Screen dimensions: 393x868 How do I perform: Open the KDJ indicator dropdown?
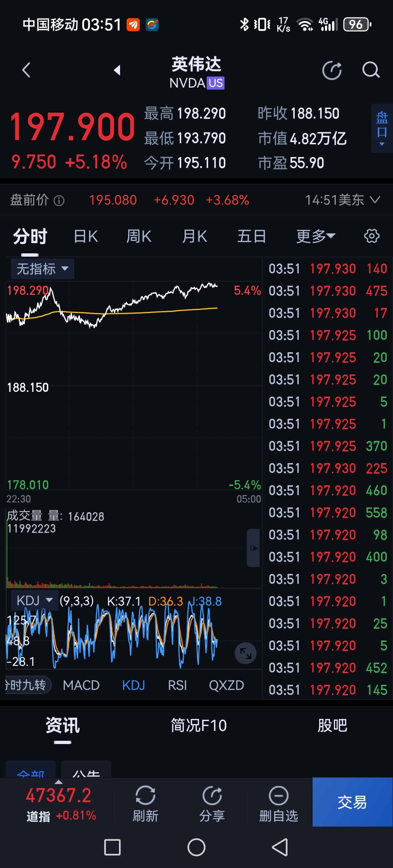coord(35,600)
